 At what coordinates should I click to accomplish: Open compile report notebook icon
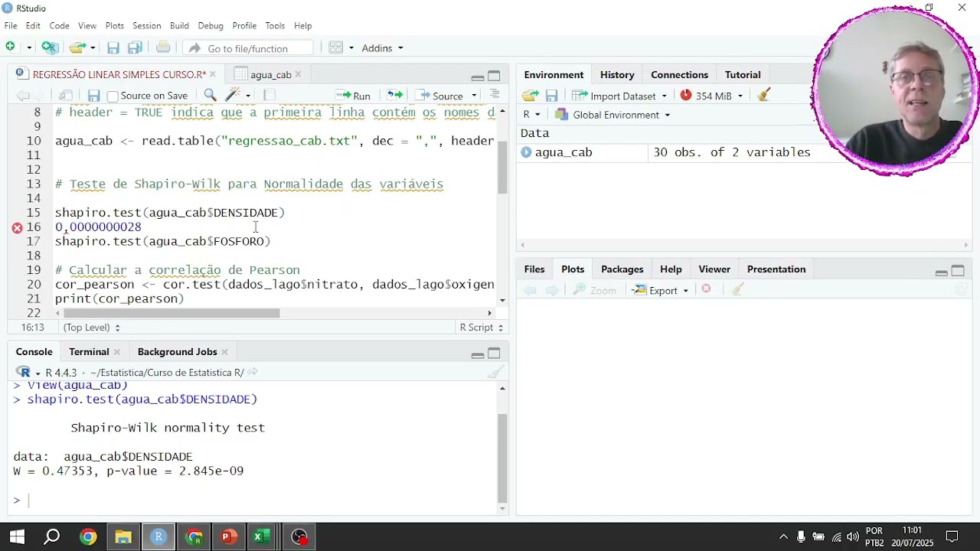(269, 95)
